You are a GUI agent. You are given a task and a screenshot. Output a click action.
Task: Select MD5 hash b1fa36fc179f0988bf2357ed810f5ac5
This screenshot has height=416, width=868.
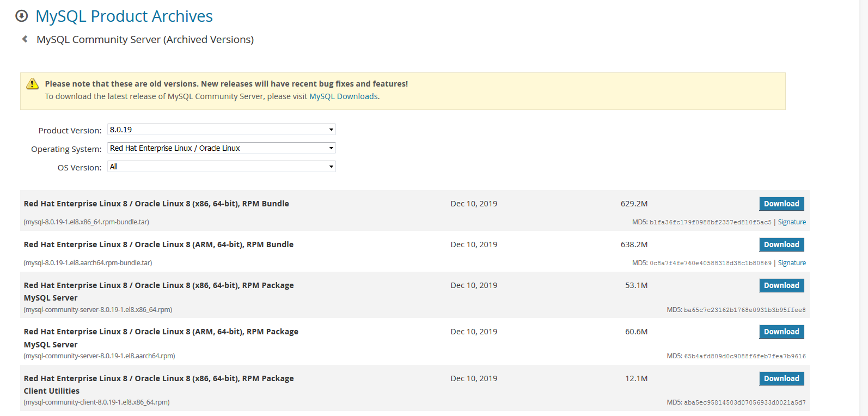[x=711, y=222]
